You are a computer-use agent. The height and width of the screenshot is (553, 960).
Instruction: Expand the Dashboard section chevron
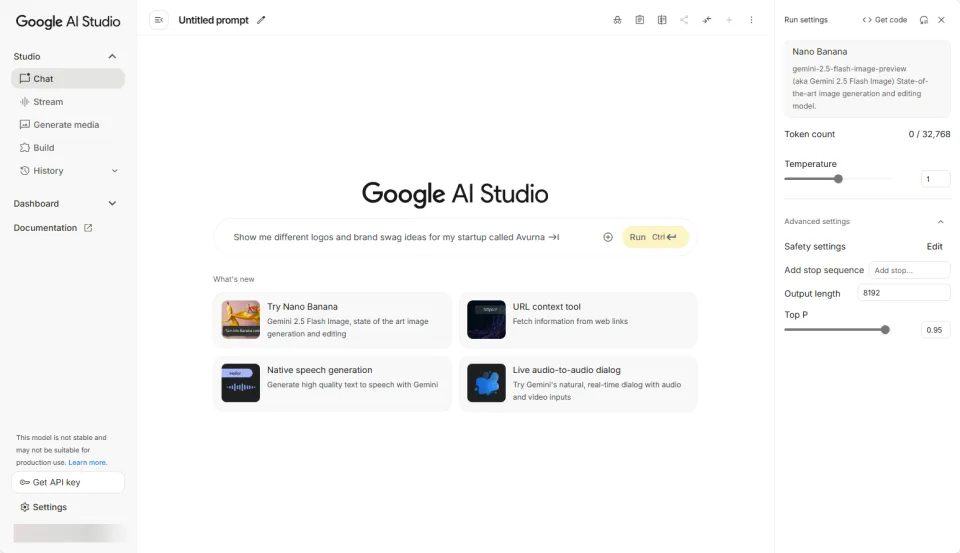coord(112,203)
